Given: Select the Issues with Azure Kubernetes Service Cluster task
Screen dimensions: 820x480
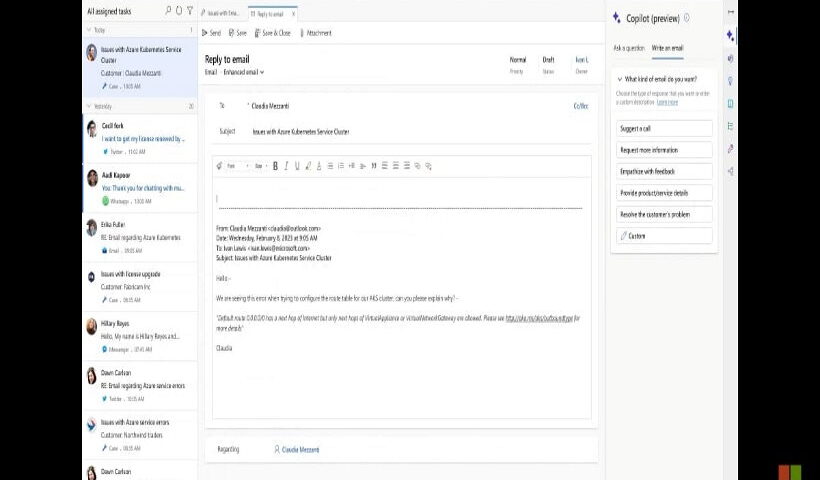Looking at the screenshot, I should click(x=140, y=67).
